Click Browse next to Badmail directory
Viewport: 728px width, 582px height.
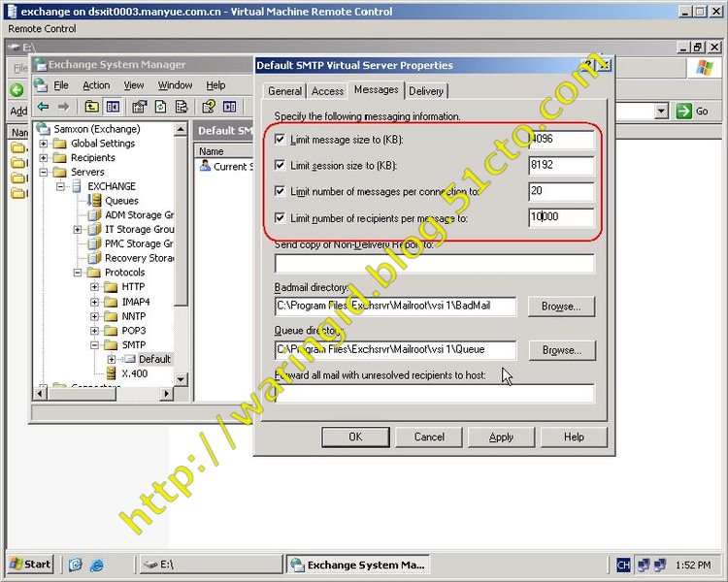coord(561,307)
